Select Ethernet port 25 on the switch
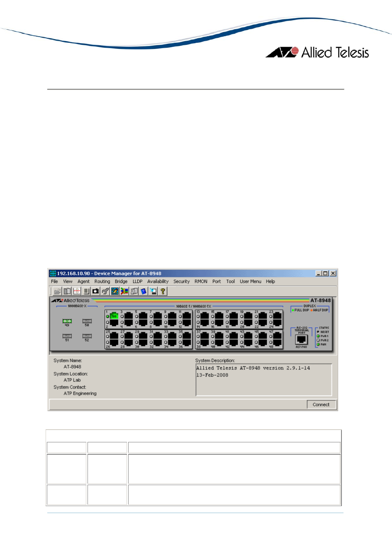The width and height of the screenshot is (392, 555). coord(114,335)
